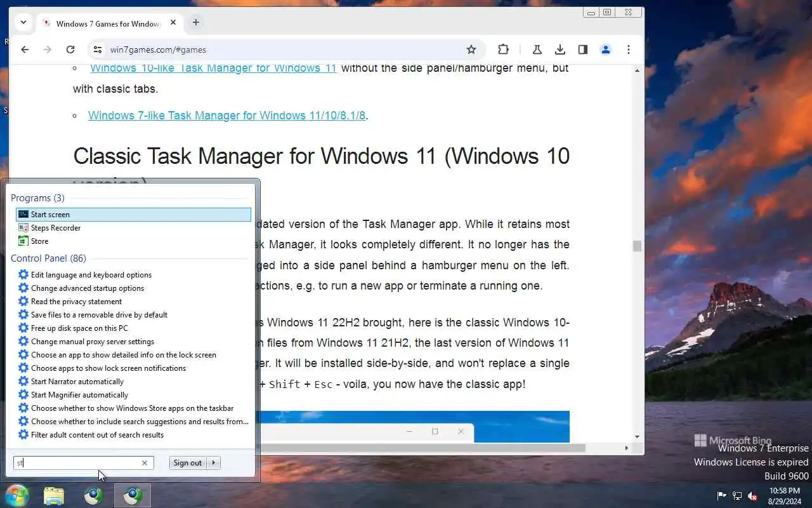Open Windows 10-like Task Manager link
The height and width of the screenshot is (508, 812).
[x=213, y=68]
